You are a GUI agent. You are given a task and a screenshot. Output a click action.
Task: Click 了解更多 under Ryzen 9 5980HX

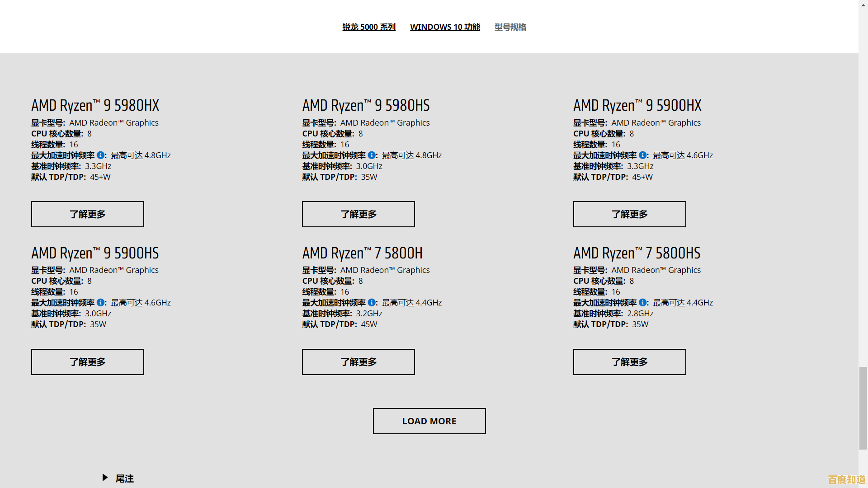tap(88, 214)
